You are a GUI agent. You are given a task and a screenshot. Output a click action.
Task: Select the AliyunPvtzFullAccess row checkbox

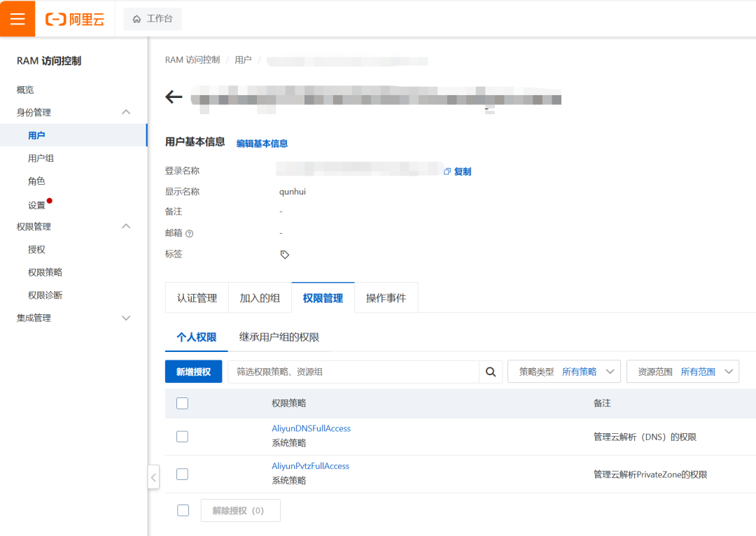tap(182, 474)
